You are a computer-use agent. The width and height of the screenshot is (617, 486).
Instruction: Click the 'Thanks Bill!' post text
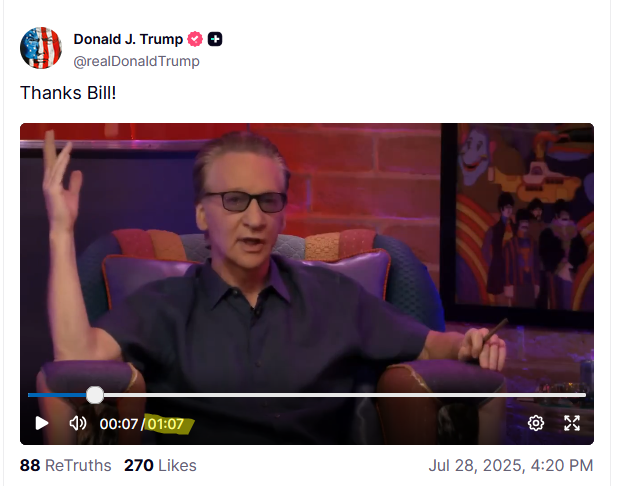click(68, 93)
